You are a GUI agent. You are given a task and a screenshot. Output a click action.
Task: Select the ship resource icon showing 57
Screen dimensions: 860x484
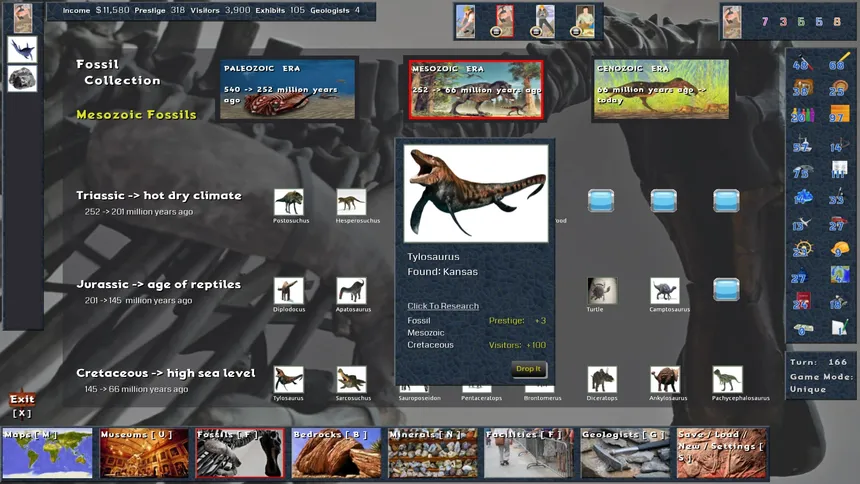pos(802,144)
